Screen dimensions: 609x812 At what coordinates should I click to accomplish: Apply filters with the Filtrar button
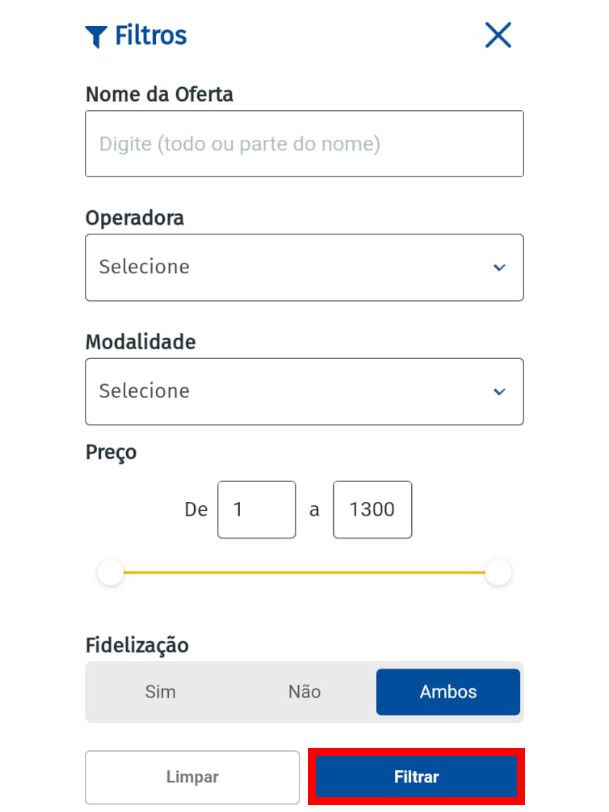416,776
